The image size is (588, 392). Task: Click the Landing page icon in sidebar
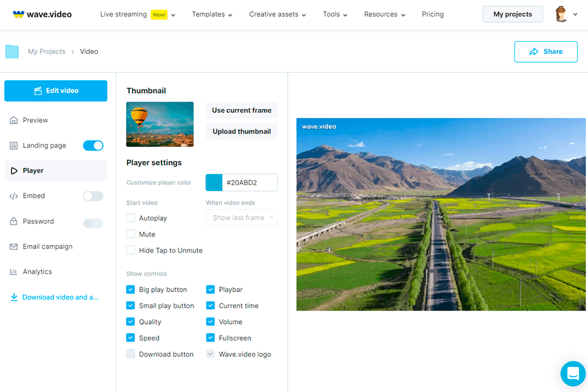pos(13,146)
